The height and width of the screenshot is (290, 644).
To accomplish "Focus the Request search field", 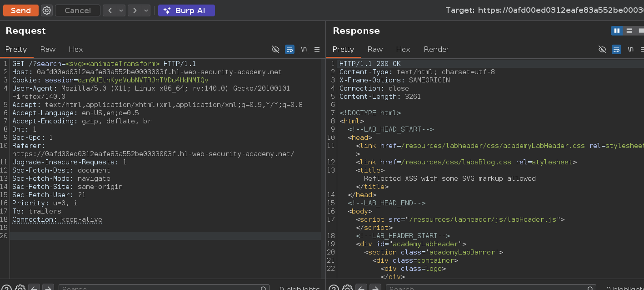I will coord(164,288).
